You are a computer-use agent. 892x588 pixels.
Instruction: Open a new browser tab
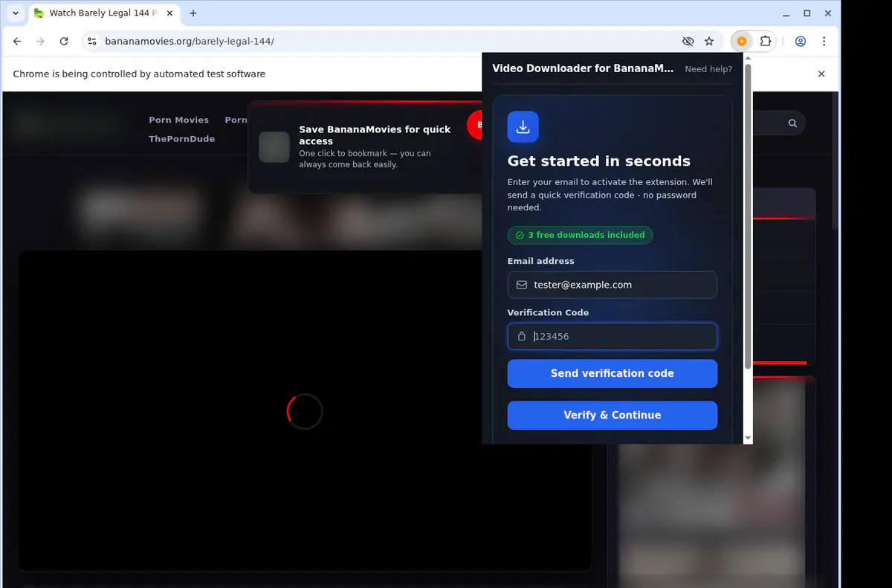pyautogui.click(x=193, y=13)
